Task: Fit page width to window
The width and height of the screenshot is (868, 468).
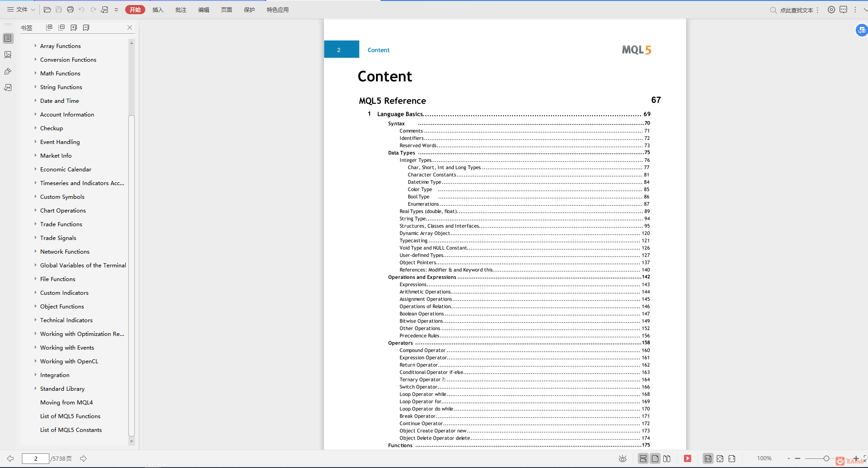Action: pyautogui.click(x=732, y=458)
